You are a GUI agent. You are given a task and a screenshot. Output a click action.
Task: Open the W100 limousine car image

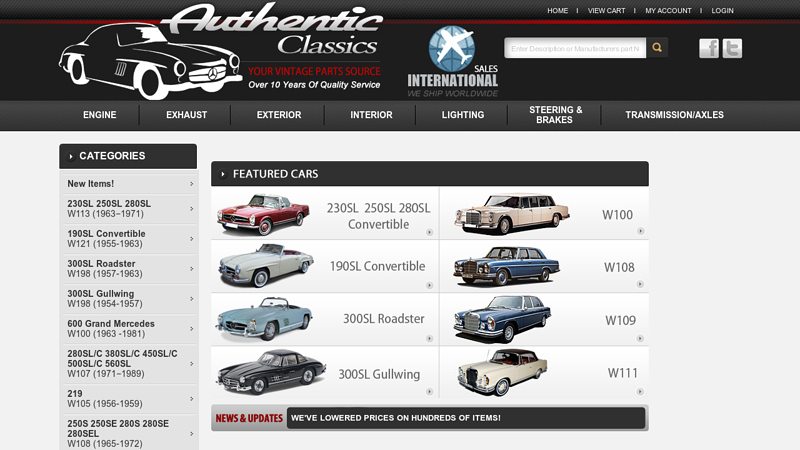pyautogui.click(x=512, y=213)
